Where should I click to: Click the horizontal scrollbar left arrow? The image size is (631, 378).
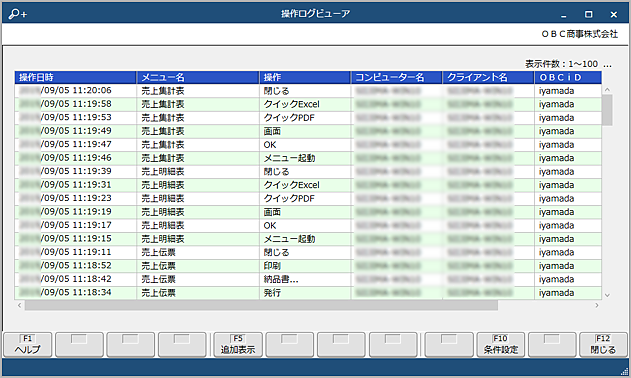tap(19, 306)
